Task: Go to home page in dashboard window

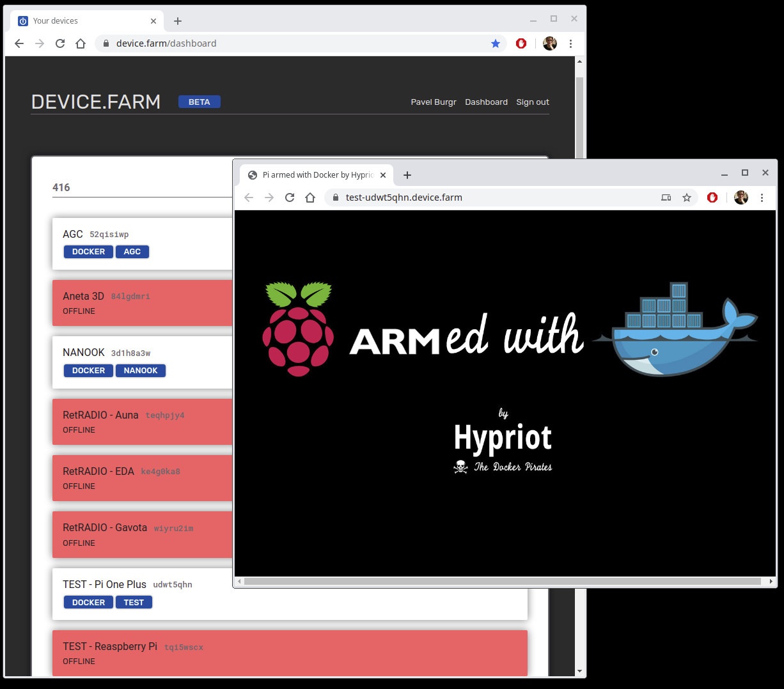Action: pyautogui.click(x=81, y=43)
